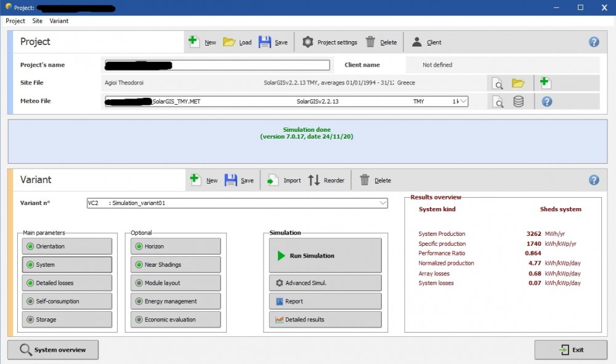Open the Meteo File dropdown list
This screenshot has width=616, height=364.
(x=463, y=102)
